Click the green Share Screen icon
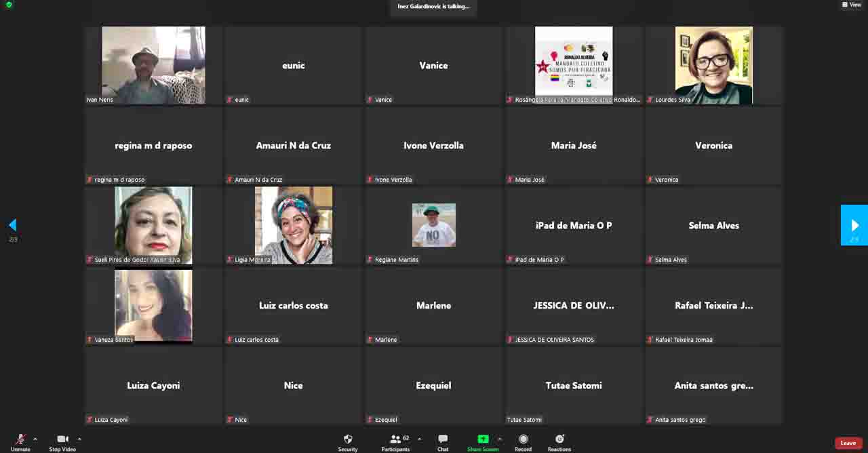The image size is (868, 453). pos(483,439)
